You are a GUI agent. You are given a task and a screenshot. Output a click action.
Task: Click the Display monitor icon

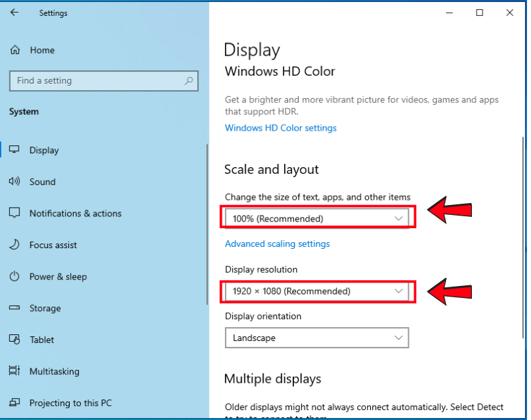click(x=15, y=150)
